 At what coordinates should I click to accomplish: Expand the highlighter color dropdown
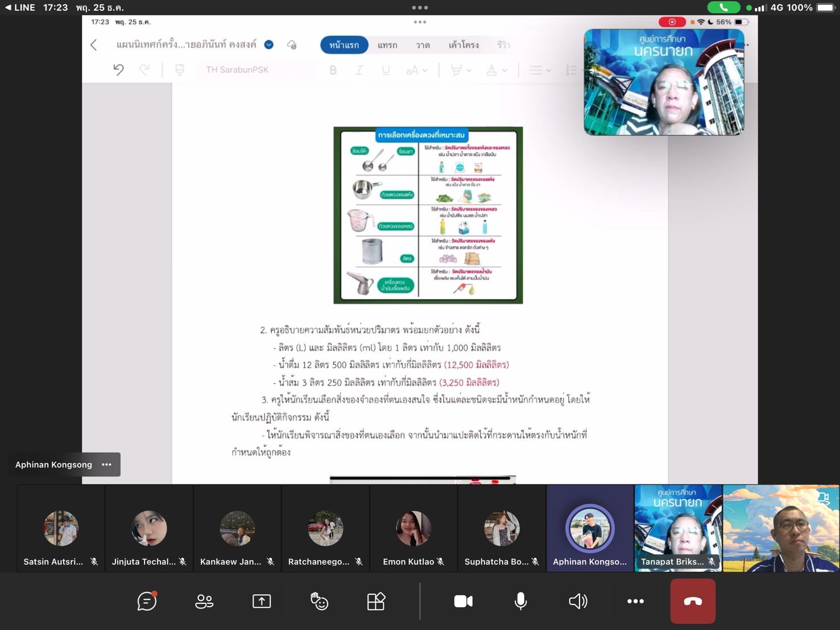469,70
